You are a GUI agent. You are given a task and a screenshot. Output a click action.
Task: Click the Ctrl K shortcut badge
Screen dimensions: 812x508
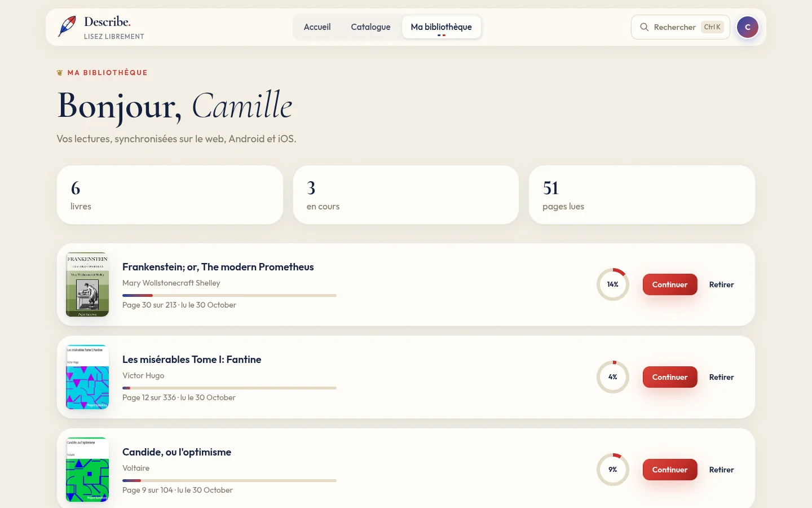(x=712, y=27)
